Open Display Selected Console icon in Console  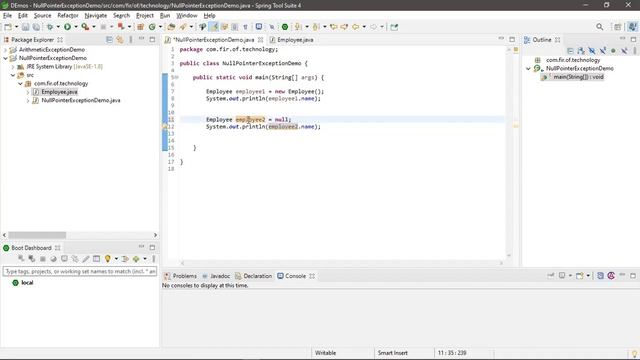pos(562,276)
